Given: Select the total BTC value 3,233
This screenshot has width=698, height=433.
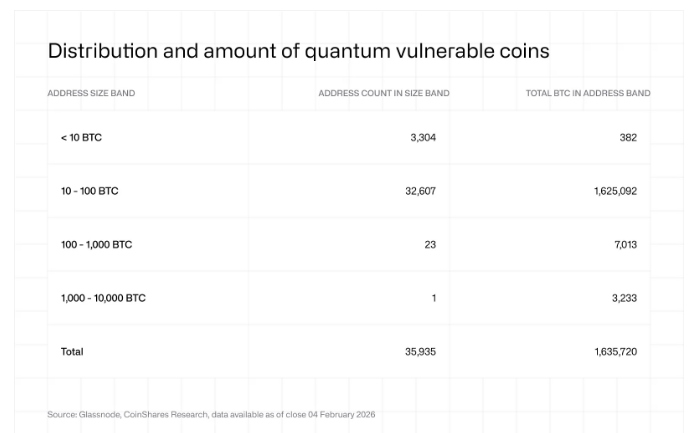Looking at the screenshot, I should tap(624, 298).
